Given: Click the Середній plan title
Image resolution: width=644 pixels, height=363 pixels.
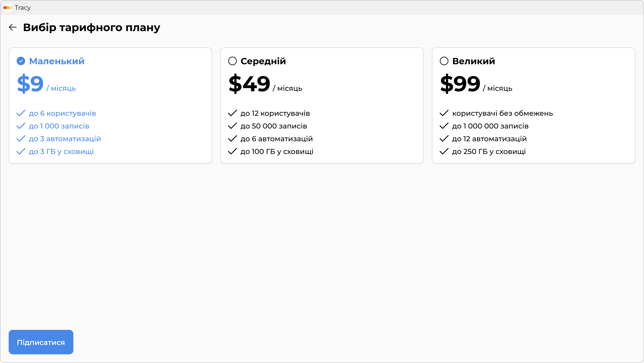Looking at the screenshot, I should coord(263,61).
